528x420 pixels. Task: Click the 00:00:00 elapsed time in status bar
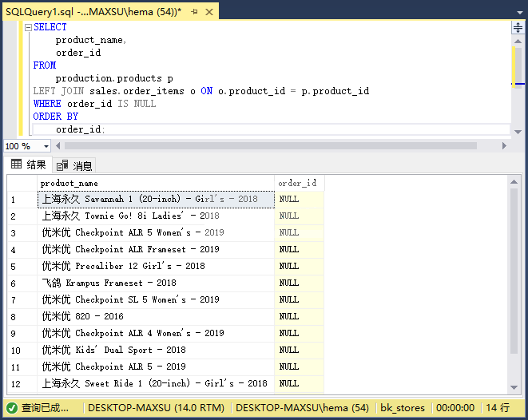455,408
